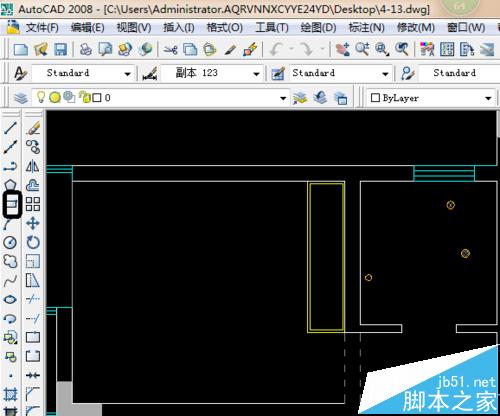This screenshot has width=500, height=416.
Task: Select the Line draw tool
Action: pos(10,128)
